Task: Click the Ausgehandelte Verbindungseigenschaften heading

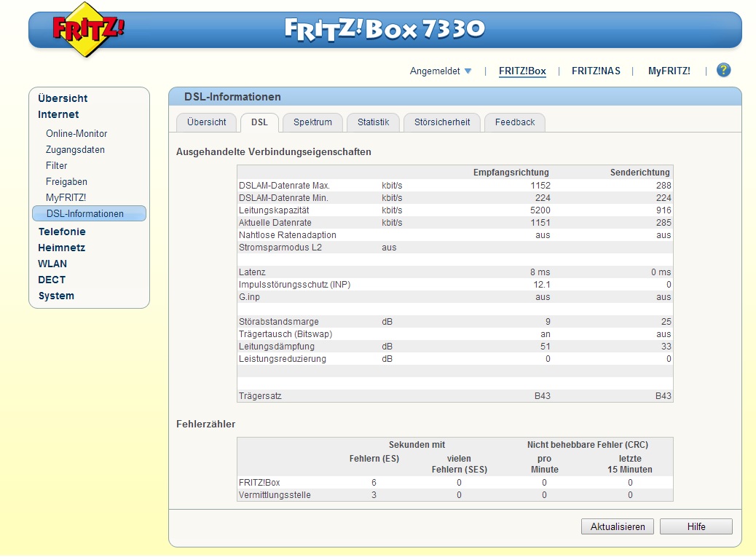Action: click(273, 151)
